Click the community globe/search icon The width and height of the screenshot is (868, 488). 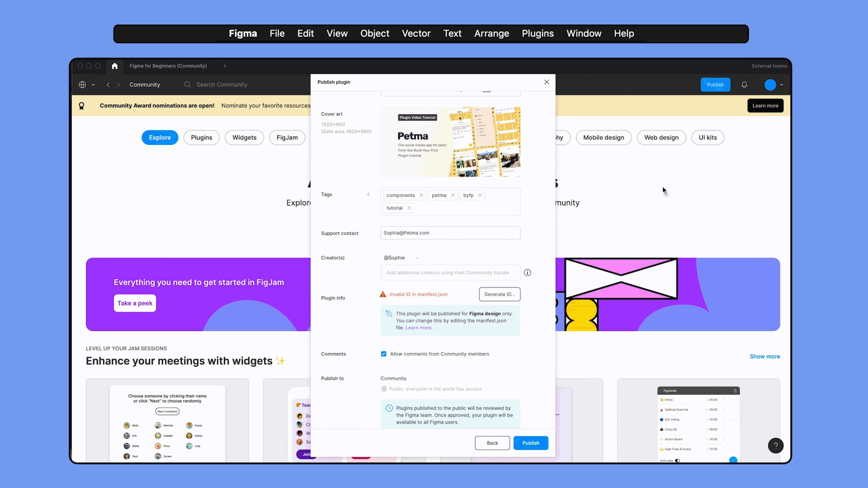coord(82,84)
